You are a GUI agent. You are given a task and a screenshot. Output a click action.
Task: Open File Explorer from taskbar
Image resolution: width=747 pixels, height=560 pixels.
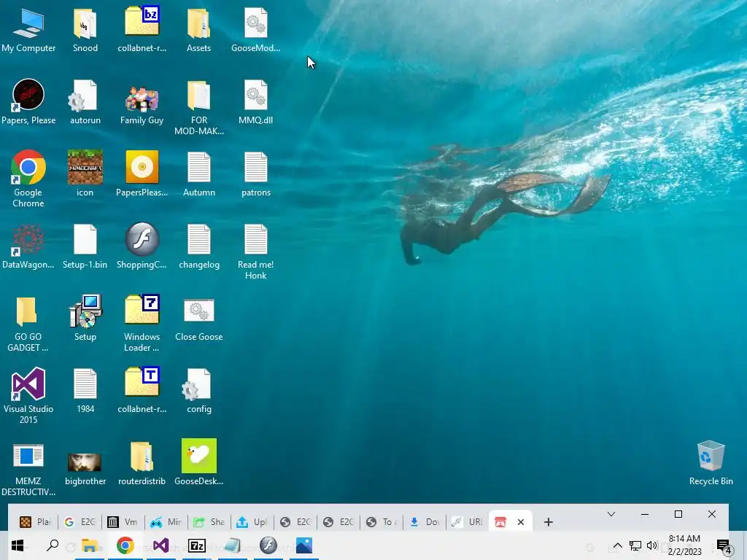point(90,545)
